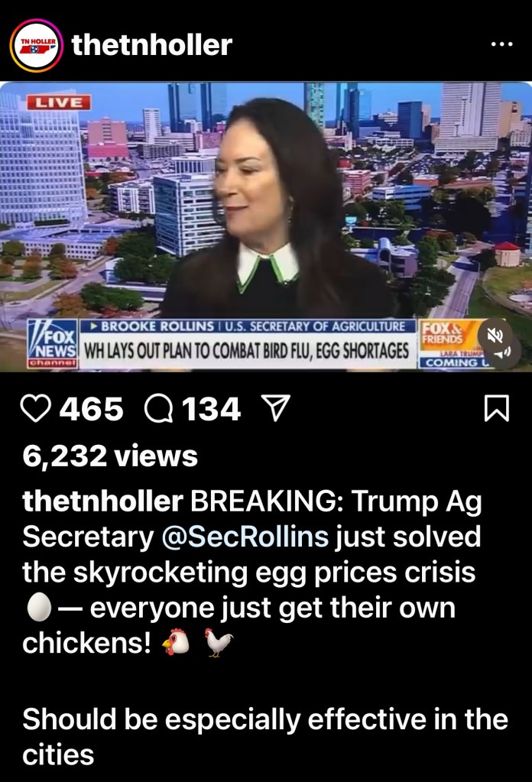View the 134 comments count

(x=212, y=409)
